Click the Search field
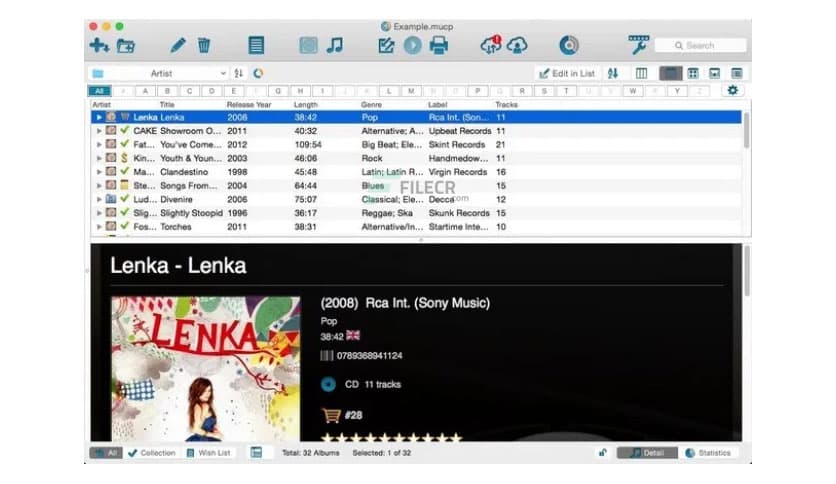Viewport: 836px width, 484px height. tap(700, 45)
